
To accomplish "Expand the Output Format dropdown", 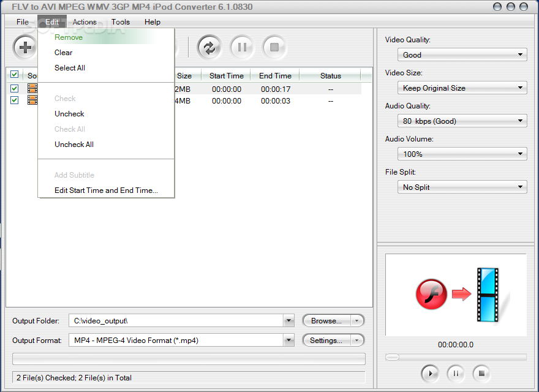I will click(288, 340).
